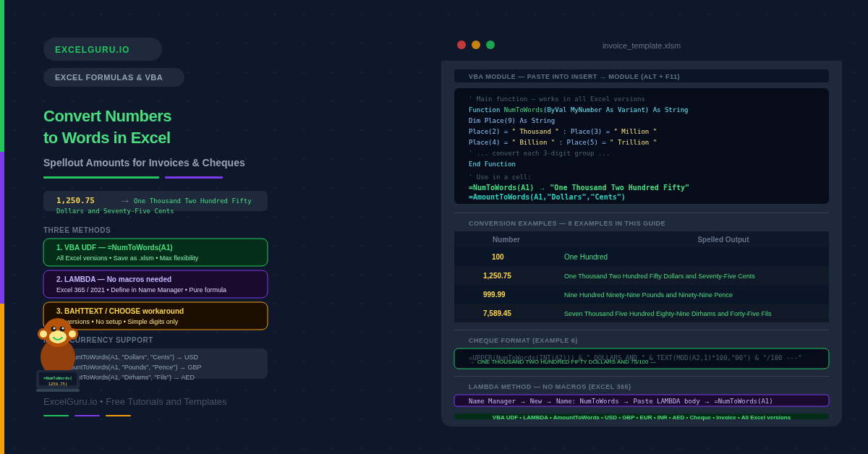Click the green keyword strip at window bottom

point(642,417)
